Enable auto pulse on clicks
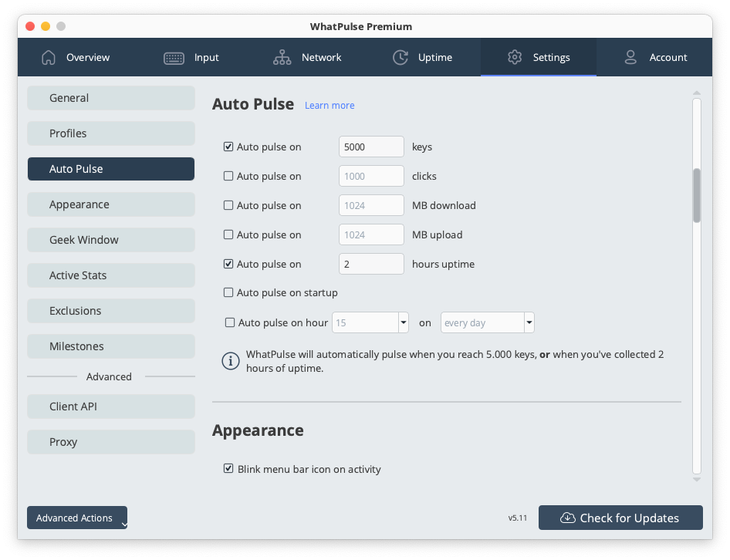 pos(228,176)
